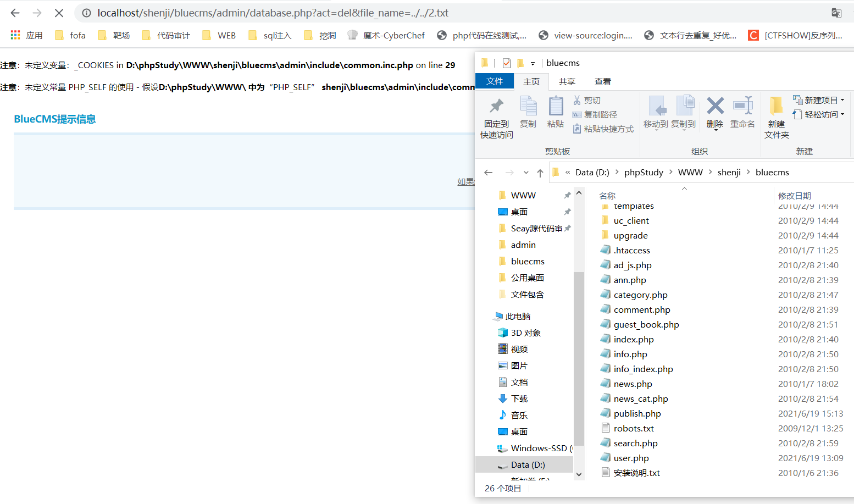Open Explorer recent locations dropdown
The image size is (854, 504).
click(x=526, y=173)
